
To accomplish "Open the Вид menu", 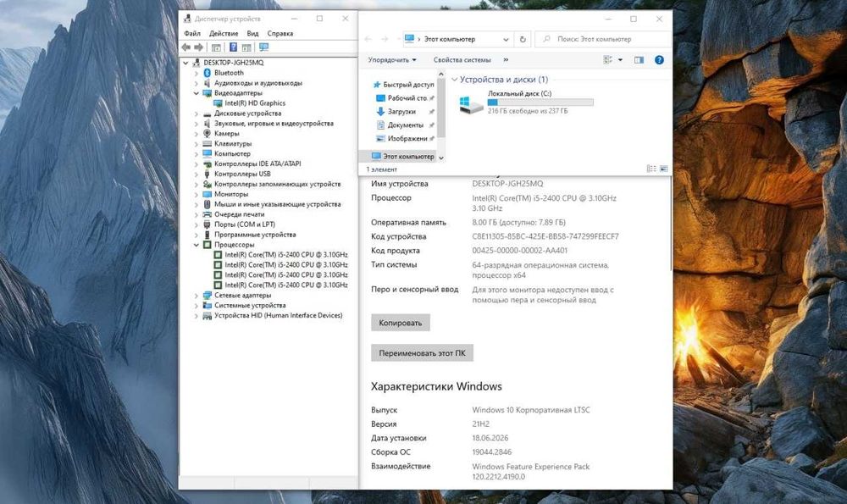I will [252, 34].
